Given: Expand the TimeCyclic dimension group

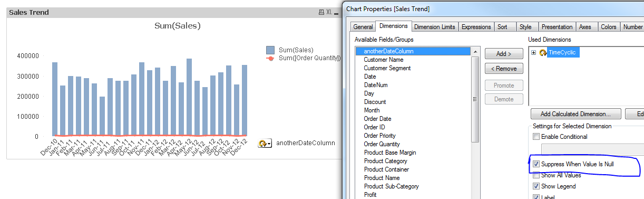Looking at the screenshot, I should [534, 52].
